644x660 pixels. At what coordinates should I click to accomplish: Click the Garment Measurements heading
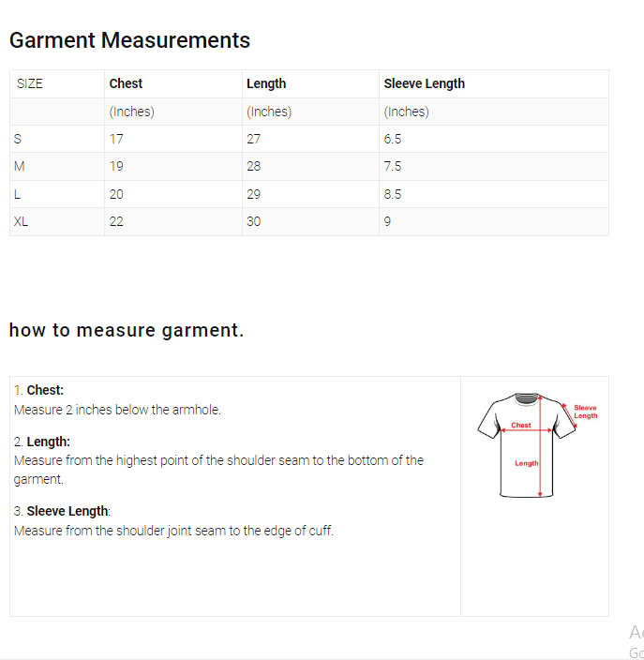[129, 40]
